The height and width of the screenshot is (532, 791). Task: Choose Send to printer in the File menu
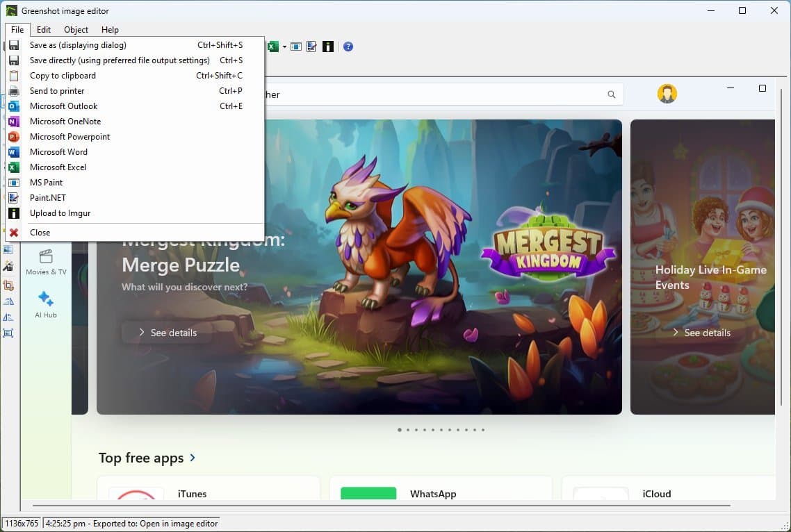(56, 90)
